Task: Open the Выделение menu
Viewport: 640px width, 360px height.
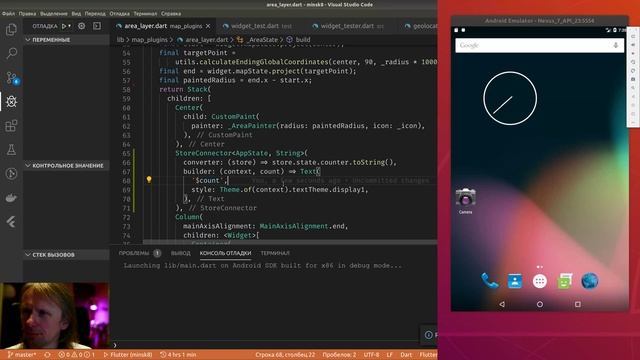Action: pyautogui.click(x=54, y=13)
